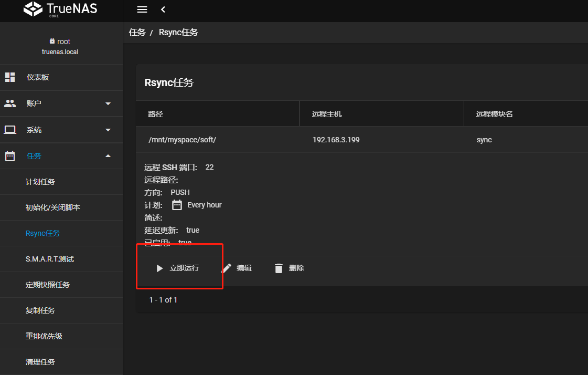Open 计划任务 in the sidebar
Viewport: 588px width, 375px height.
[40, 182]
